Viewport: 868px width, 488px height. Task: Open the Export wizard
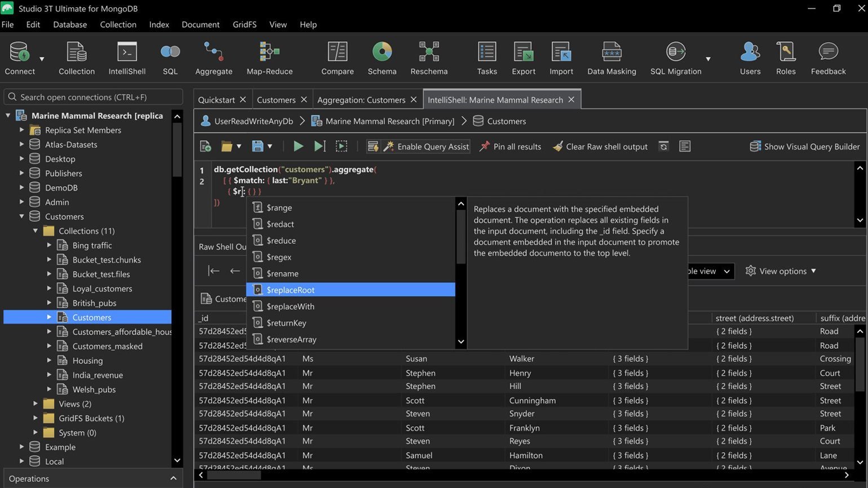point(524,58)
